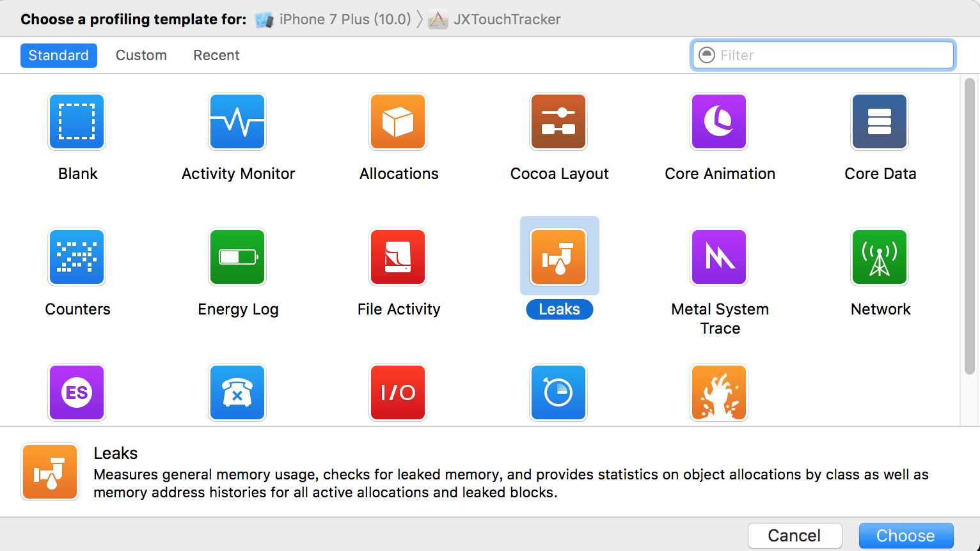
Task: Click the Allocations label text
Action: 399,174
